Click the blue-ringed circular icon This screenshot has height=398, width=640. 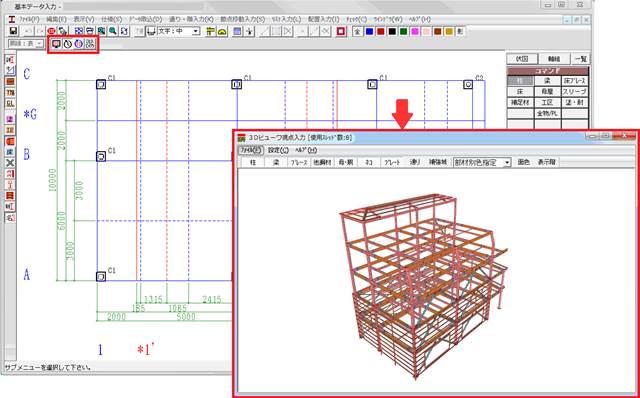coord(78,44)
